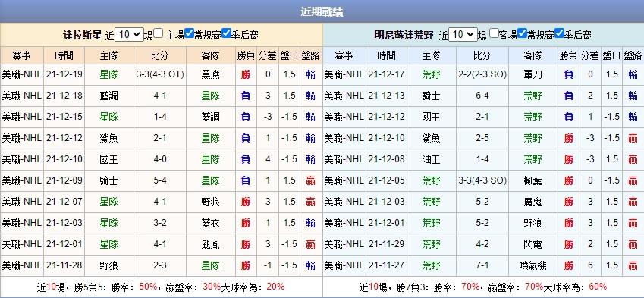This screenshot has height=298, width=644.
Task: Select 鯊魚 home team on 21-12-10 Wild table
Action: point(431,138)
